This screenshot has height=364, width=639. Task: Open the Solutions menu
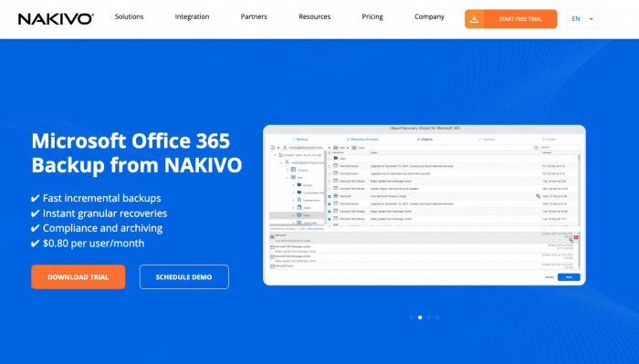point(130,16)
